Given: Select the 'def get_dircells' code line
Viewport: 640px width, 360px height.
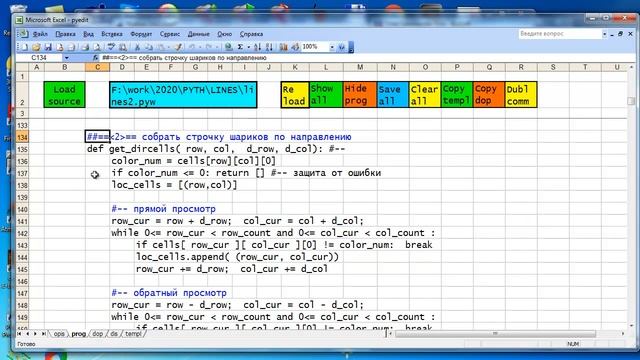Looking at the screenshot, I should pos(216,149).
